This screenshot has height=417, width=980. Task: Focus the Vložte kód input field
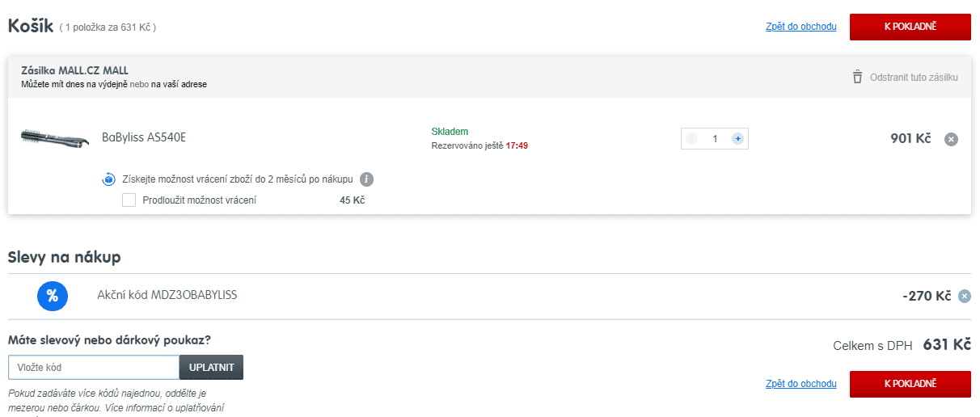click(x=94, y=368)
